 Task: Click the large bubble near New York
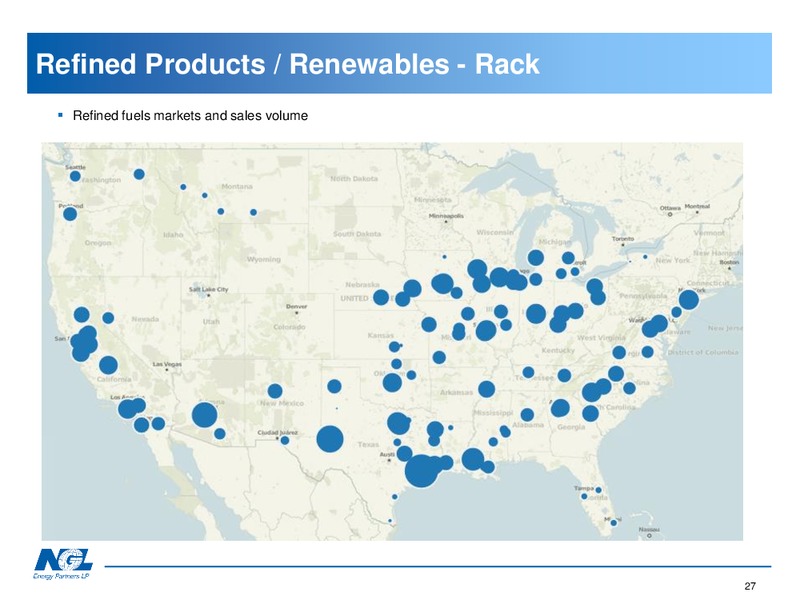tap(688, 299)
